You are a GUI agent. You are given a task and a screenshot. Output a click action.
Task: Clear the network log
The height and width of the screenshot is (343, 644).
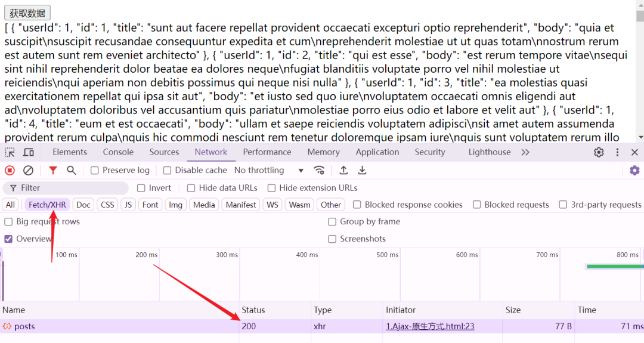tap(28, 171)
